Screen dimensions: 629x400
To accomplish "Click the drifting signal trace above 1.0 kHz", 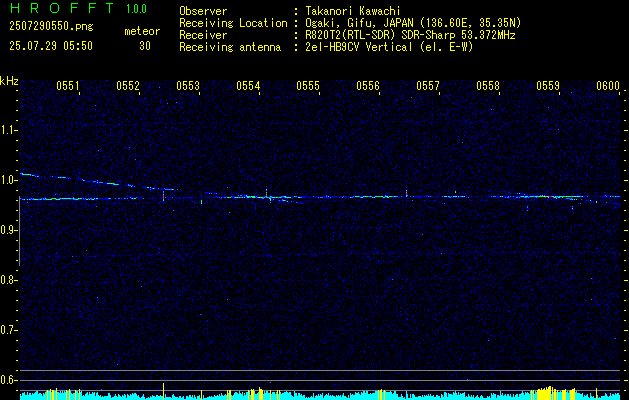I will point(98,182).
